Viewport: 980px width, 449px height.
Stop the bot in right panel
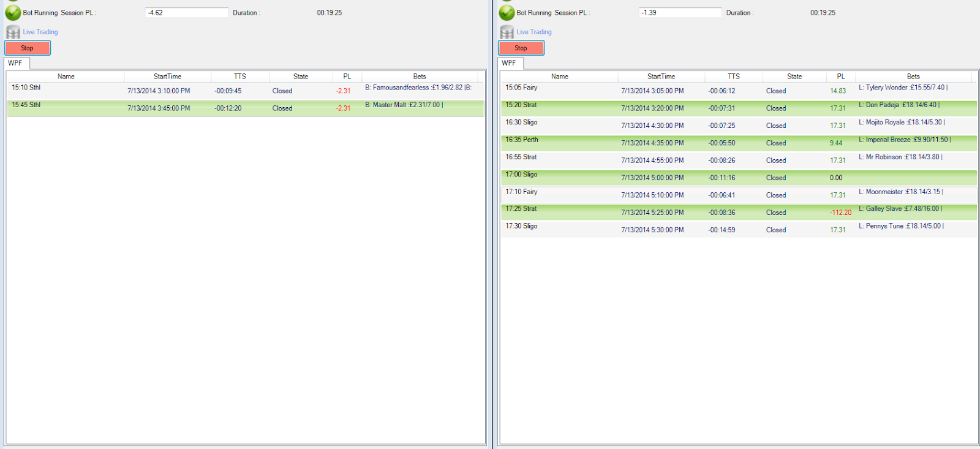click(x=521, y=48)
